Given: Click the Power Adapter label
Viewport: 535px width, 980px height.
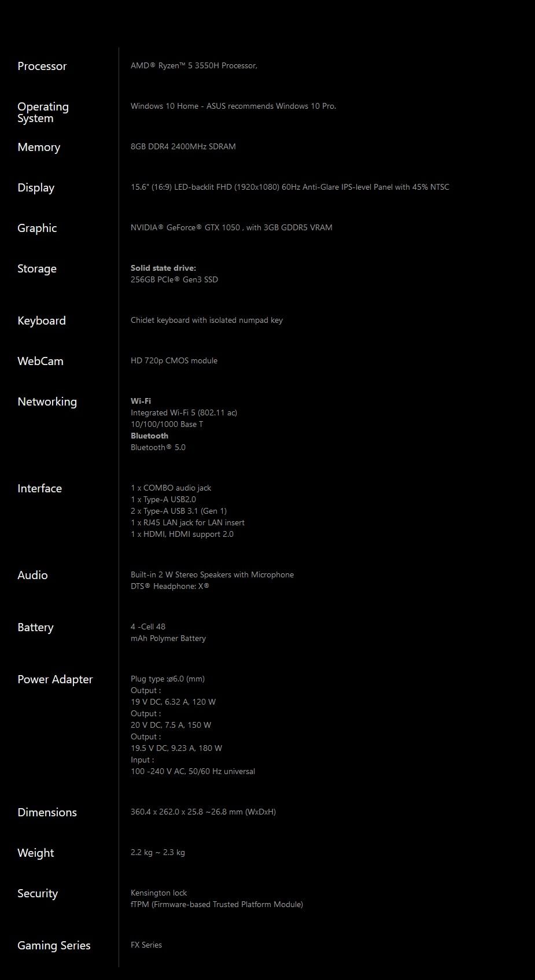Looking at the screenshot, I should (x=55, y=680).
